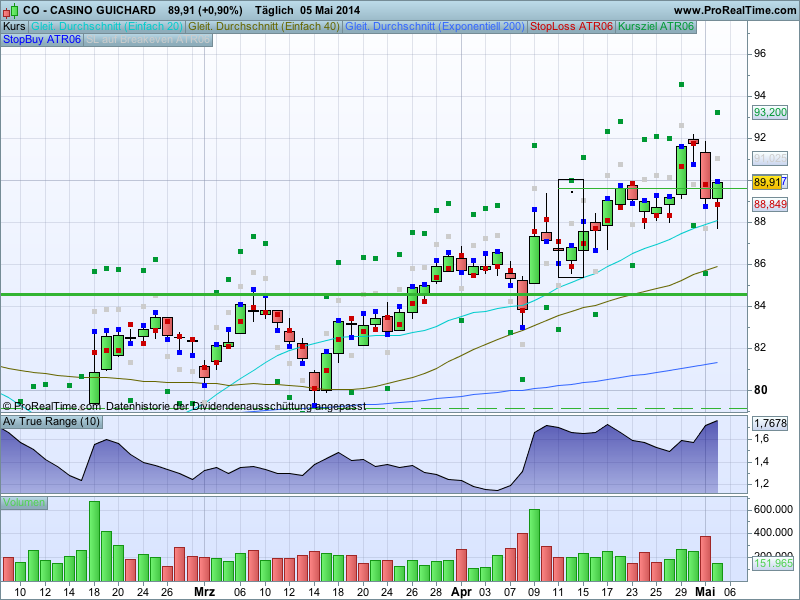Image resolution: width=800 pixels, height=600 pixels.
Task: Click the greyed SL auf Breakeven ATR06 label
Action: (148, 40)
